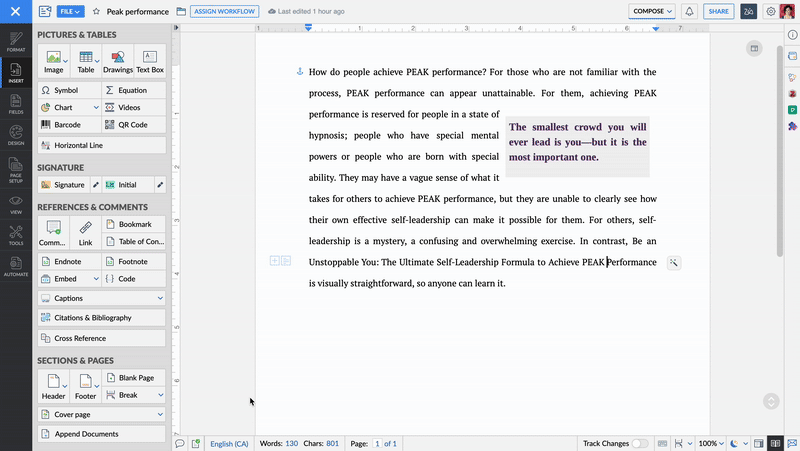Open the 100% zoom level dropdown
This screenshot has width=800, height=451.
point(711,443)
